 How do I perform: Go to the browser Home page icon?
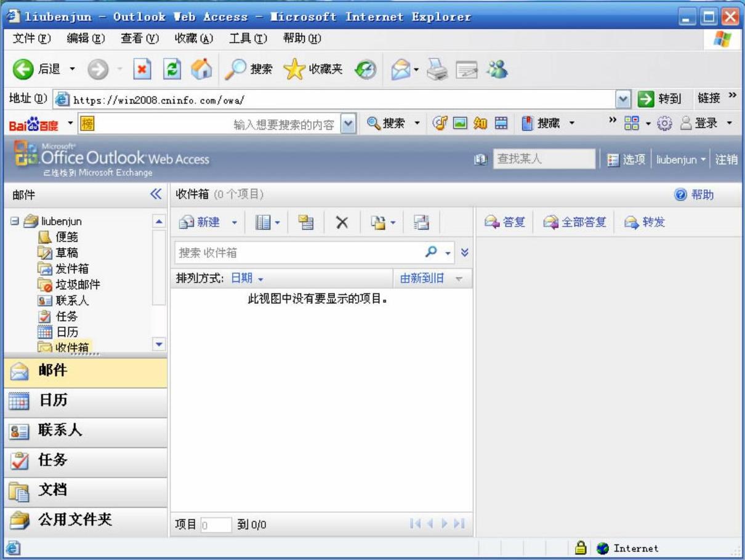point(201,70)
